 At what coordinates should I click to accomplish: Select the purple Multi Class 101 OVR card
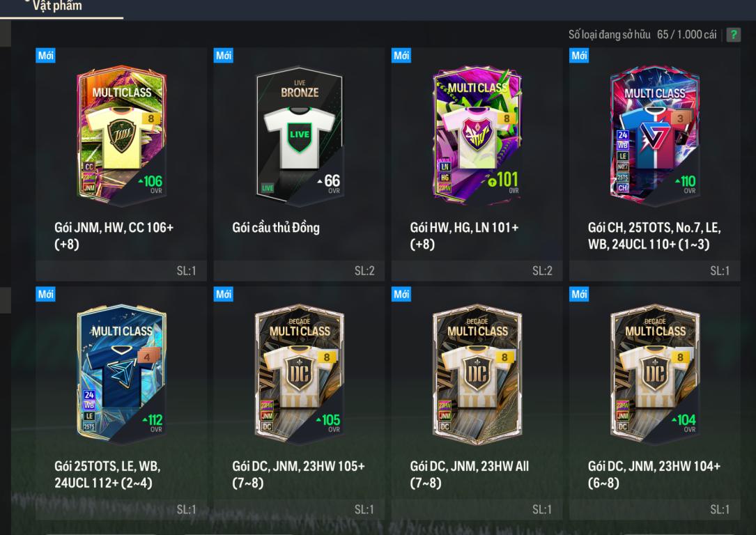coord(477,135)
